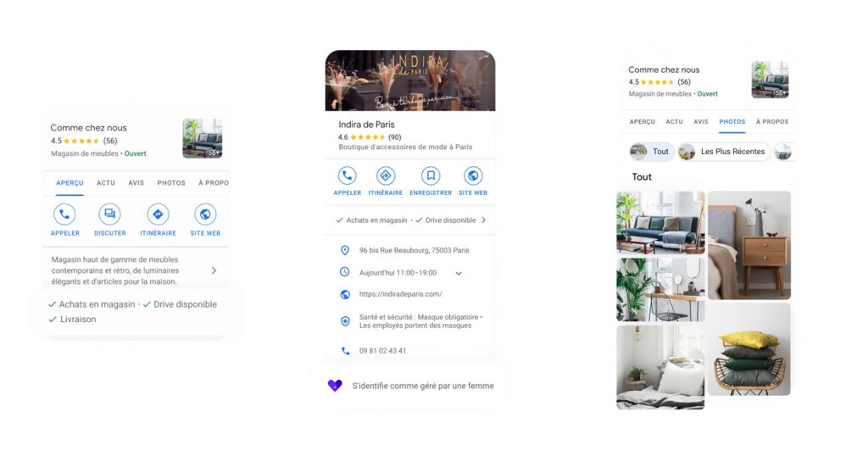This screenshot has height=467, width=868.
Task: Get directions with Indira de Paris Itinéraire icon
Action: [386, 176]
